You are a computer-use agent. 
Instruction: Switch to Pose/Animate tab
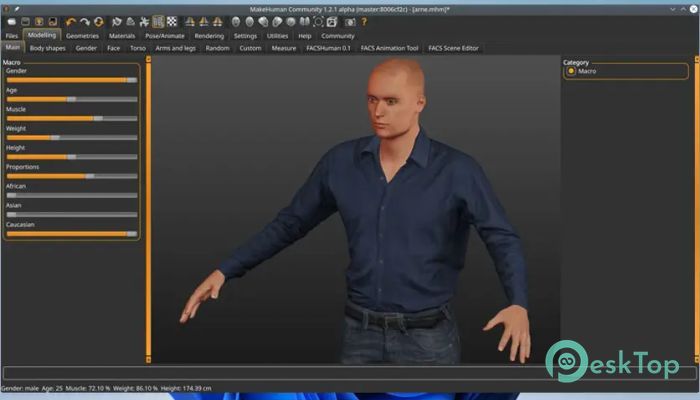(165, 36)
